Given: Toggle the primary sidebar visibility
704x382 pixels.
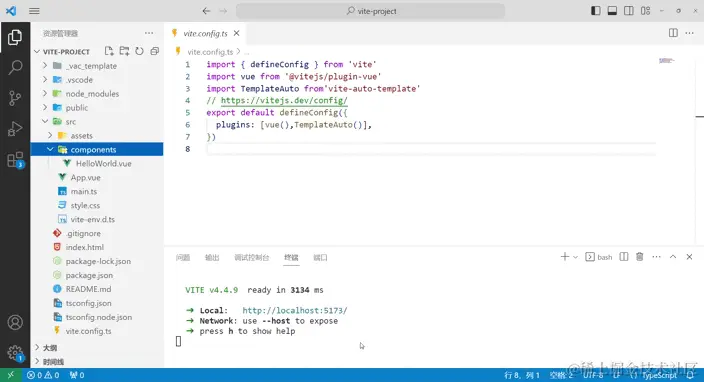Looking at the screenshot, I should click(595, 11).
